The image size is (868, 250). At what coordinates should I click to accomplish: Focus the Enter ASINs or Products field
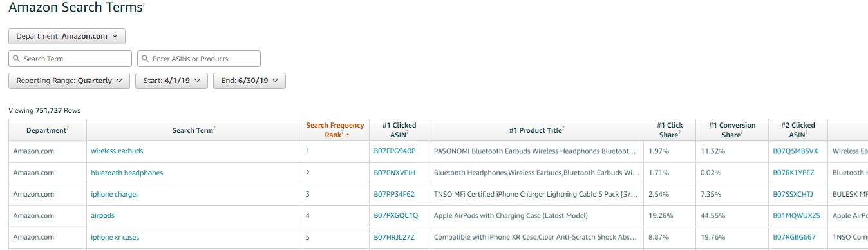[199, 59]
